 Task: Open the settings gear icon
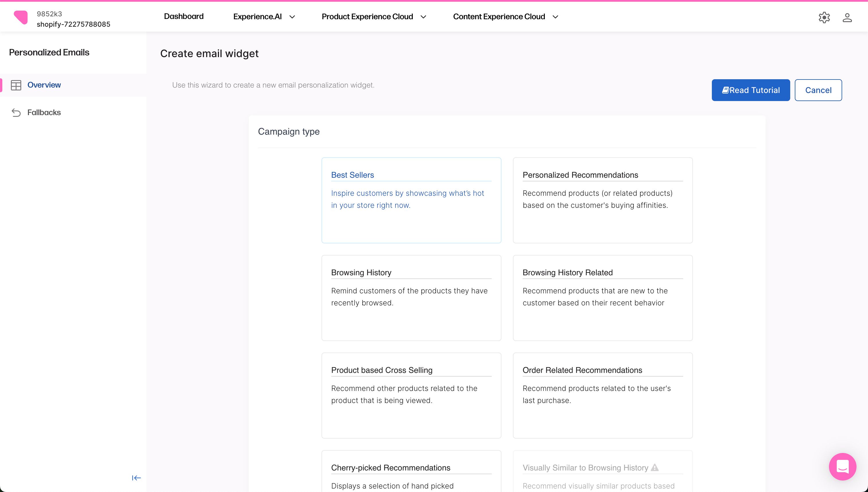824,18
